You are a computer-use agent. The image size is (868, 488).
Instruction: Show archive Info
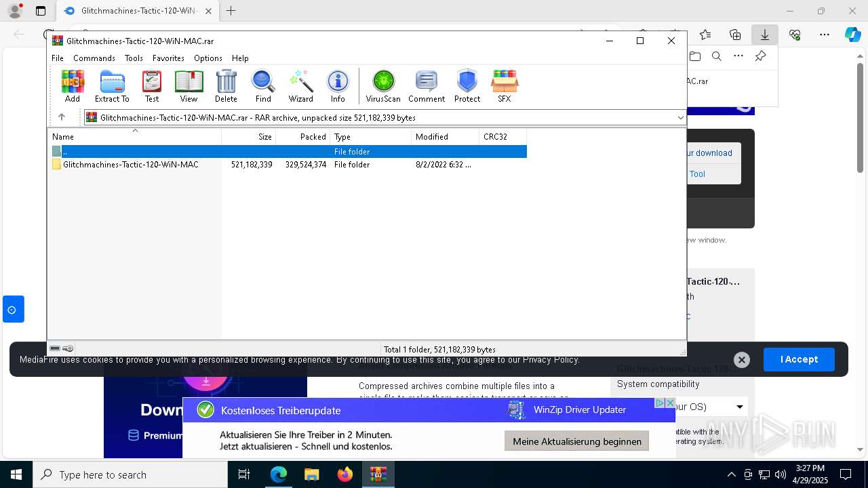pyautogui.click(x=338, y=86)
